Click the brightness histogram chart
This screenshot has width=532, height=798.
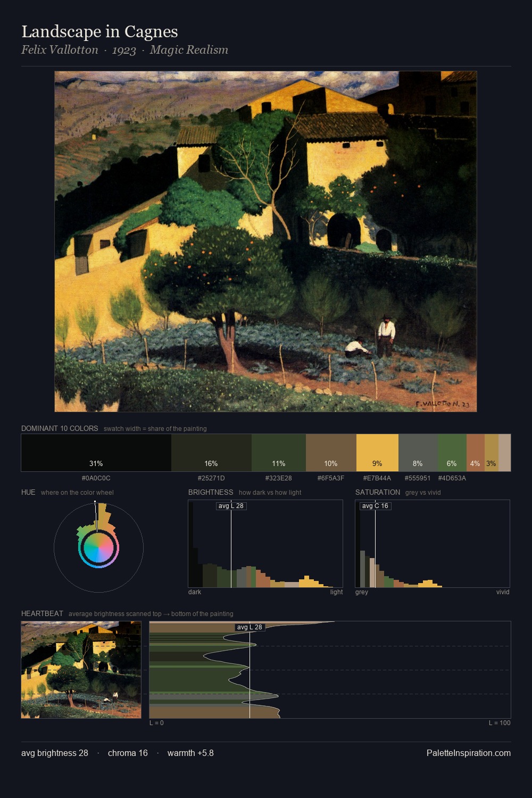click(265, 544)
